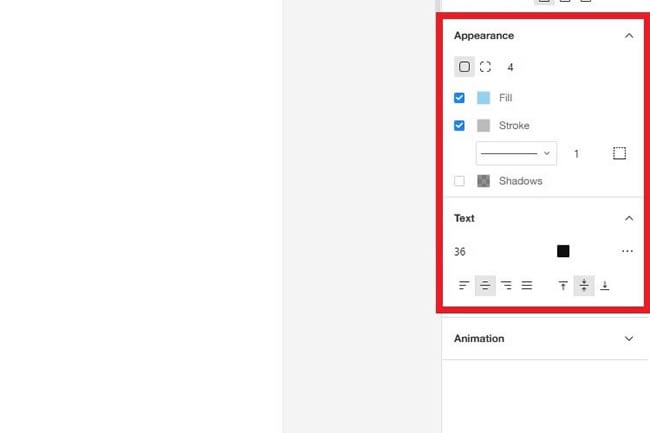Open the light blue Fill color swatch

click(483, 98)
